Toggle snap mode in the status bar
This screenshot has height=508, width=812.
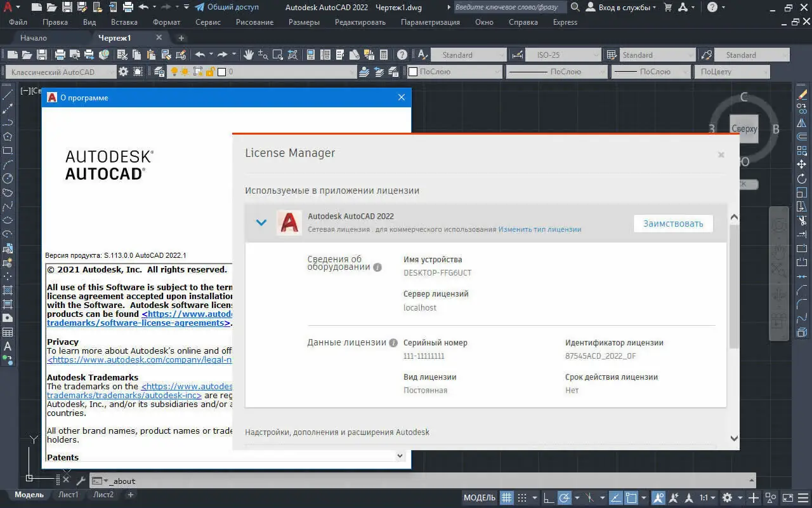pos(523,498)
